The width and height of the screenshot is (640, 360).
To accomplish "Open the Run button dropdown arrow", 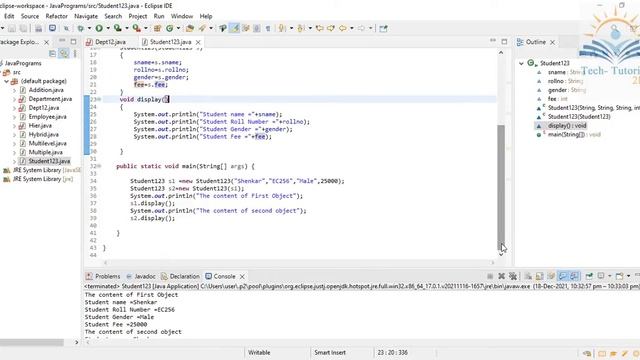I will (108, 28).
